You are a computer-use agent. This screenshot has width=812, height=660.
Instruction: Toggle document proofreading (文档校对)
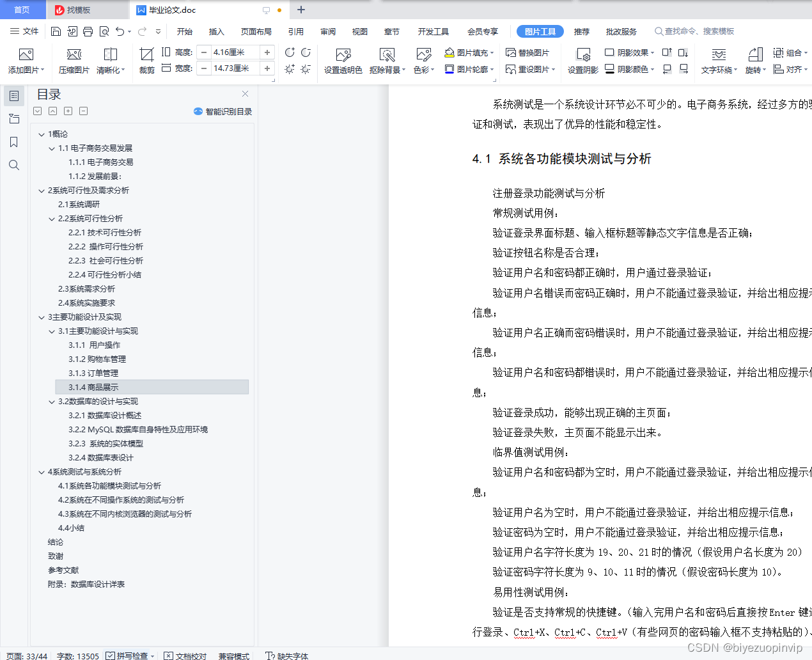pos(185,656)
